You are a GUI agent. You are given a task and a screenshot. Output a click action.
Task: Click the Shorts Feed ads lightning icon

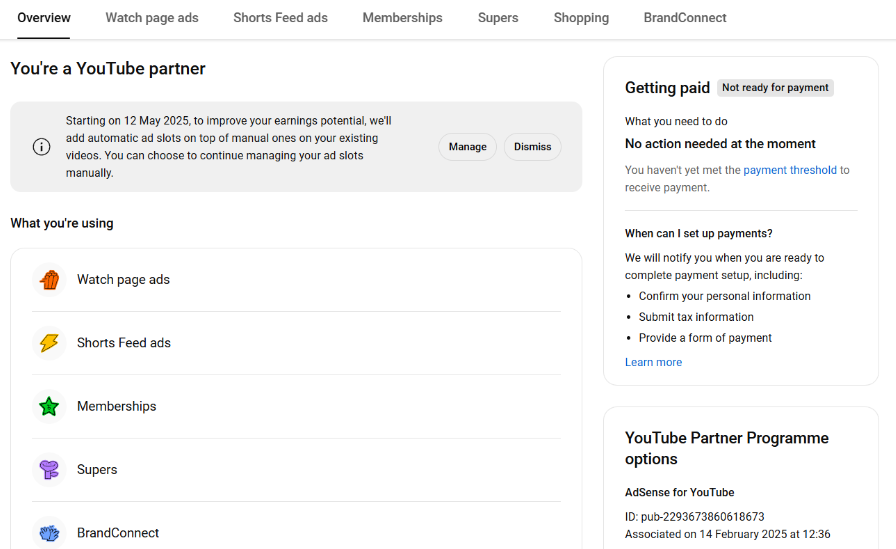coord(49,343)
